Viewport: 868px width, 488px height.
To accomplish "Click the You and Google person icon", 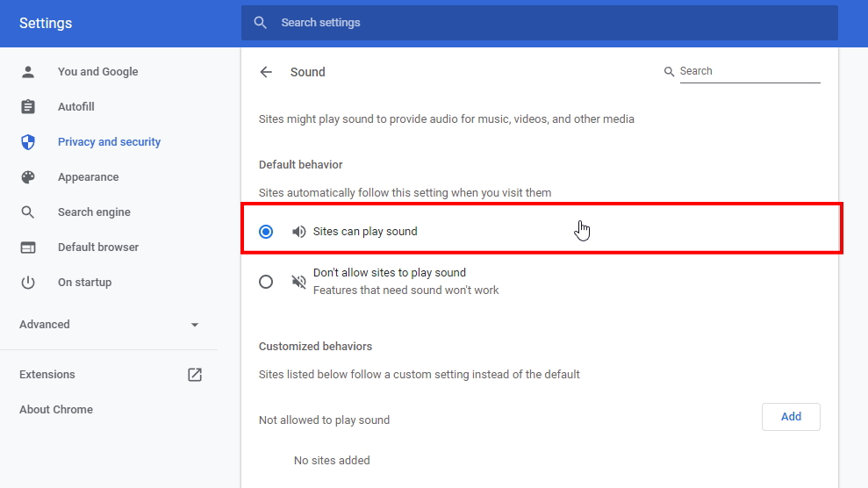I will point(28,72).
